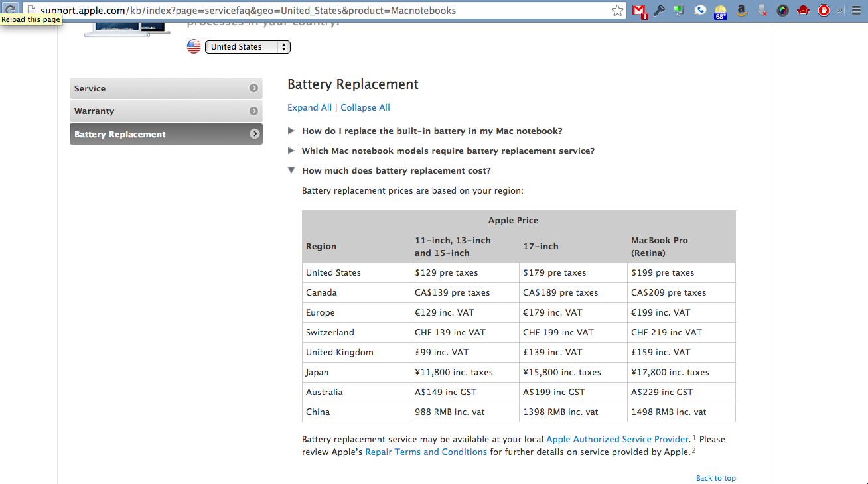The width and height of the screenshot is (868, 484).
Task: Open the color lens camera extension
Action: pyautogui.click(x=782, y=11)
